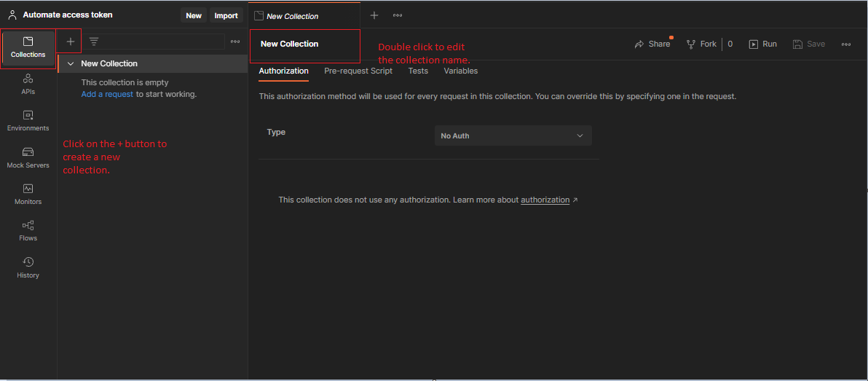The height and width of the screenshot is (381, 868).
Task: Click the collections filter search field
Action: coord(154,42)
